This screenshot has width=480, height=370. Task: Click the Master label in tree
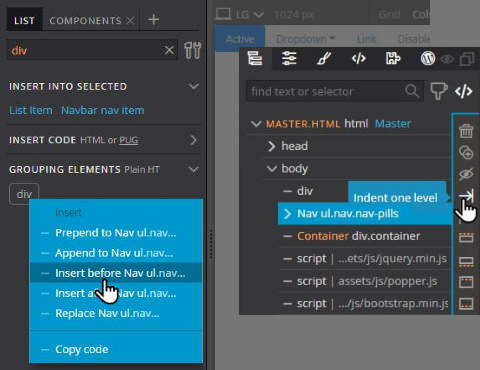click(x=393, y=124)
